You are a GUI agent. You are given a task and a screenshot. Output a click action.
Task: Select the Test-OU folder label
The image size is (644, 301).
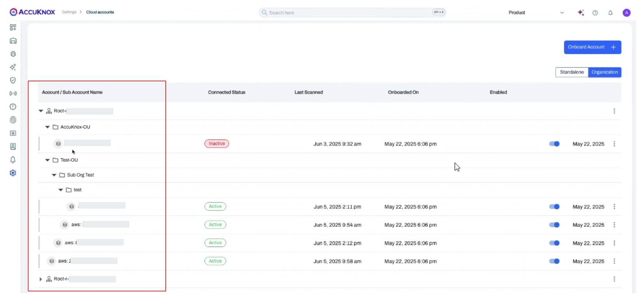(x=69, y=160)
